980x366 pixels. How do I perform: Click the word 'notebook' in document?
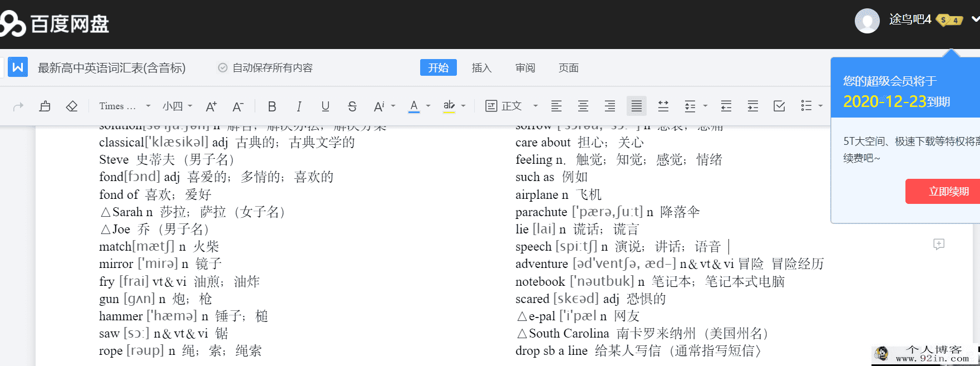(x=540, y=282)
